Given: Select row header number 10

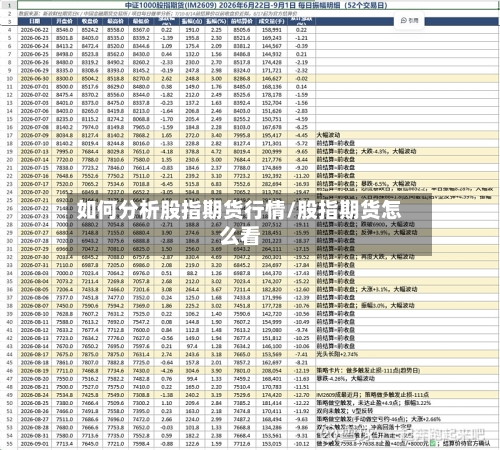Looking at the screenshot, I should [x=9, y=79].
